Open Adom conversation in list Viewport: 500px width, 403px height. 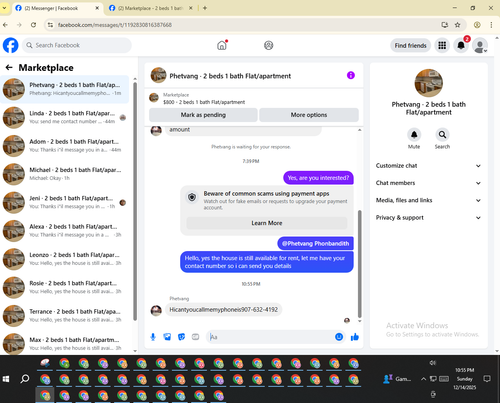tap(65, 146)
